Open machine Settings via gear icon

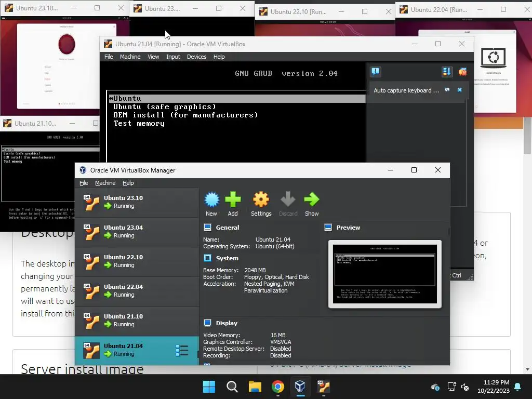[x=261, y=199]
